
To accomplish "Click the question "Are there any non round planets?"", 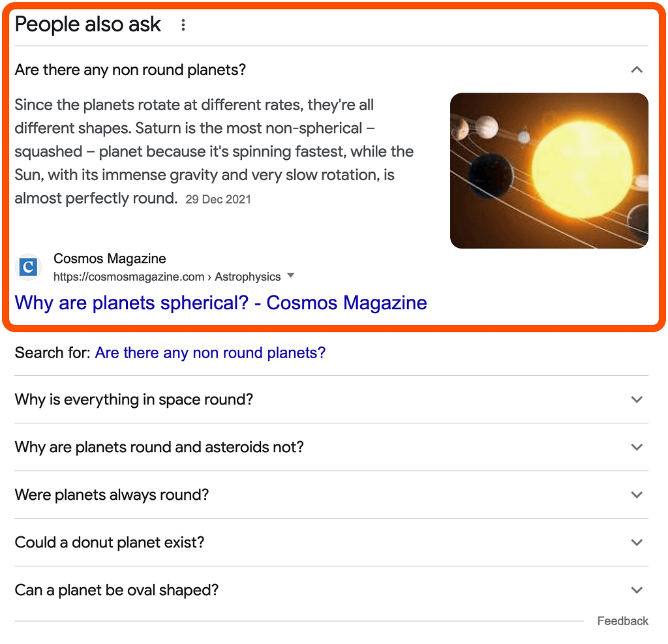I will click(130, 70).
